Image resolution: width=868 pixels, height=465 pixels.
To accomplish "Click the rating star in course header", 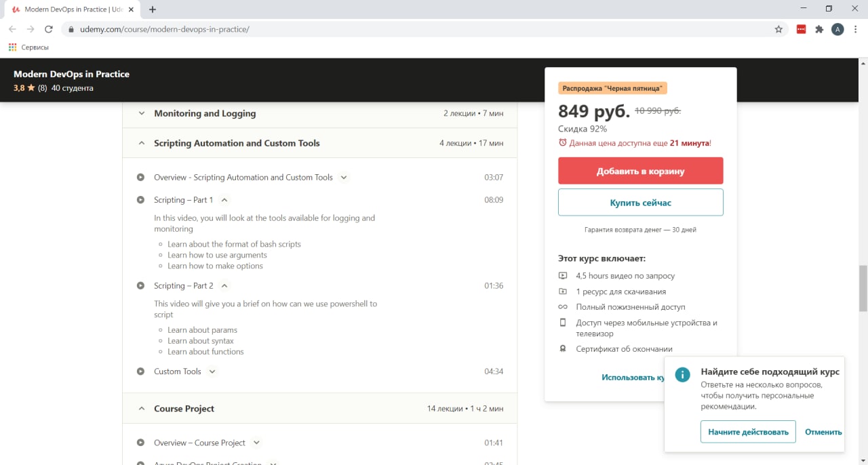I will coord(31,88).
